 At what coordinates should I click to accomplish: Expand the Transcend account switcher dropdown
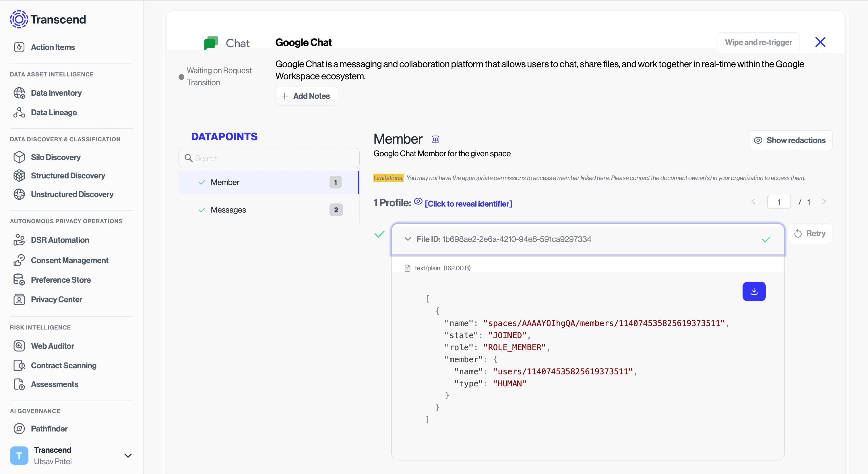point(128,455)
